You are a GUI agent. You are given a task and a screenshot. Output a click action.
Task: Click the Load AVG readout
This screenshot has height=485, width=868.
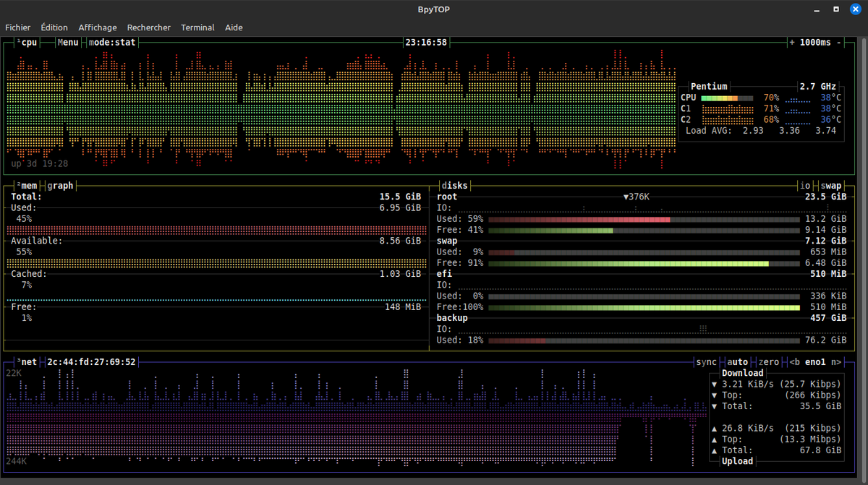coord(761,131)
